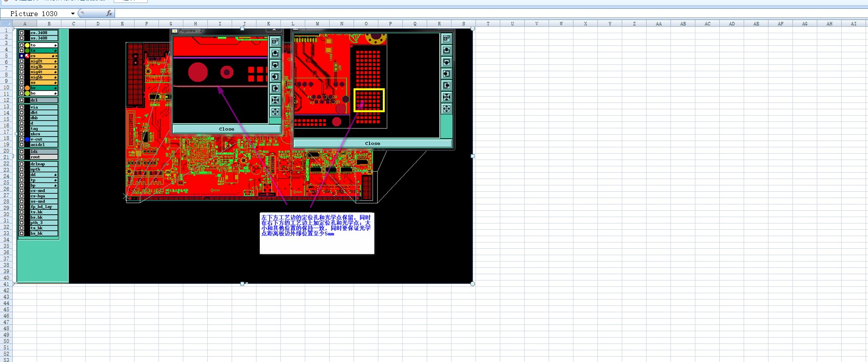Click Close button of Popview - 2

[226, 129]
